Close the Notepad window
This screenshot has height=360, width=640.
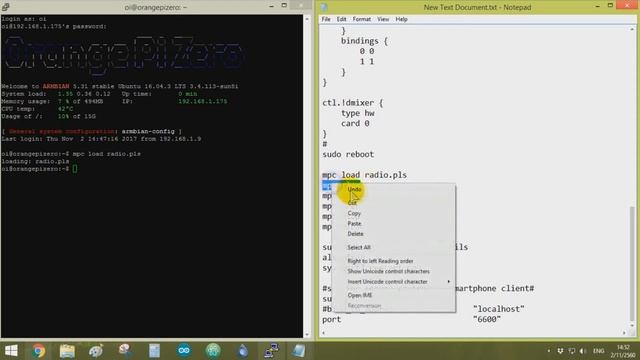[627, 5]
